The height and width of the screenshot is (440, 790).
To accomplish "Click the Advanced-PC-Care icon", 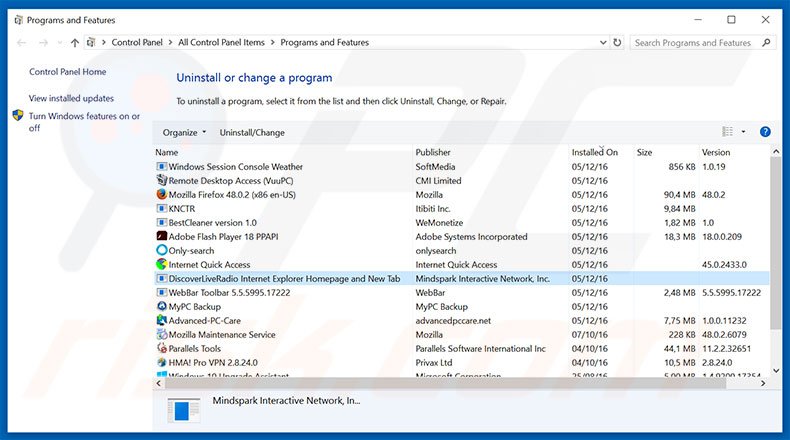I will pyautogui.click(x=162, y=321).
